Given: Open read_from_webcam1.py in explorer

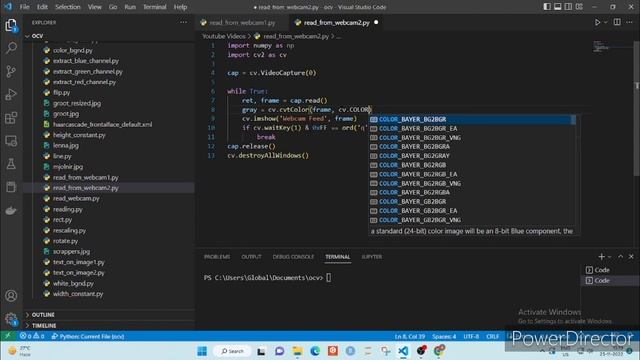Looking at the screenshot, I should (x=86, y=178).
